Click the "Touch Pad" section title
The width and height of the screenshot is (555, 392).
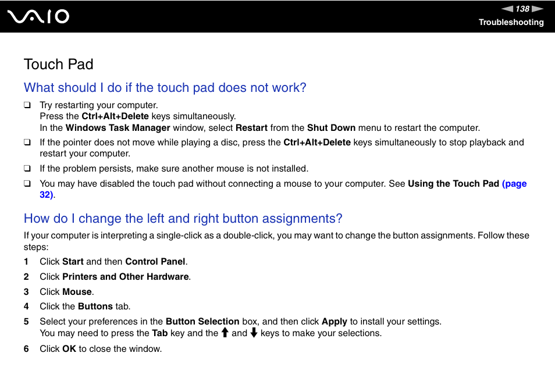[x=58, y=65]
